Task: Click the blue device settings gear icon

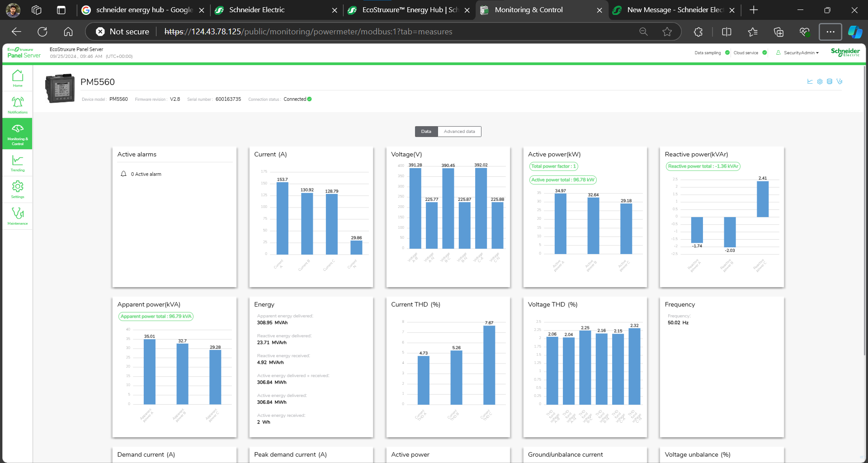Action: [x=820, y=81]
